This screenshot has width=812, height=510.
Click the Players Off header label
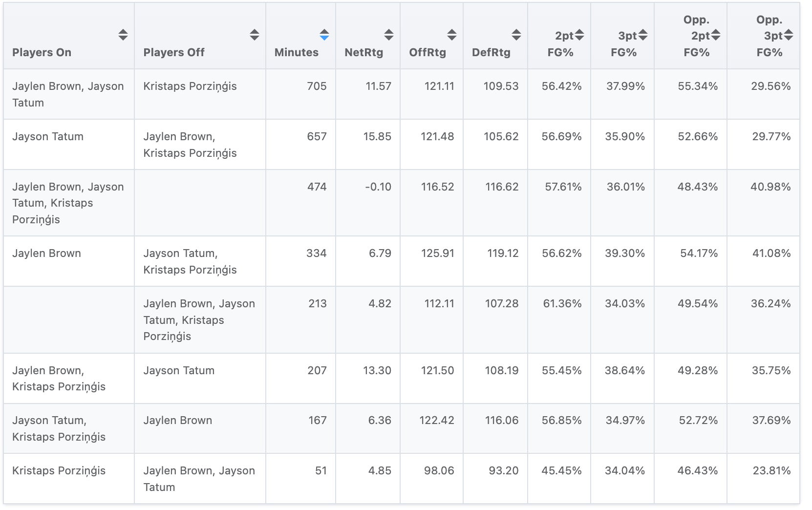(x=174, y=52)
